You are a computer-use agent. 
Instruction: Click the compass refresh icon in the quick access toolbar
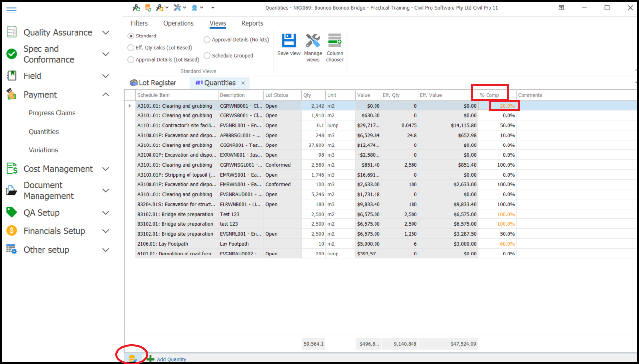[136, 8]
